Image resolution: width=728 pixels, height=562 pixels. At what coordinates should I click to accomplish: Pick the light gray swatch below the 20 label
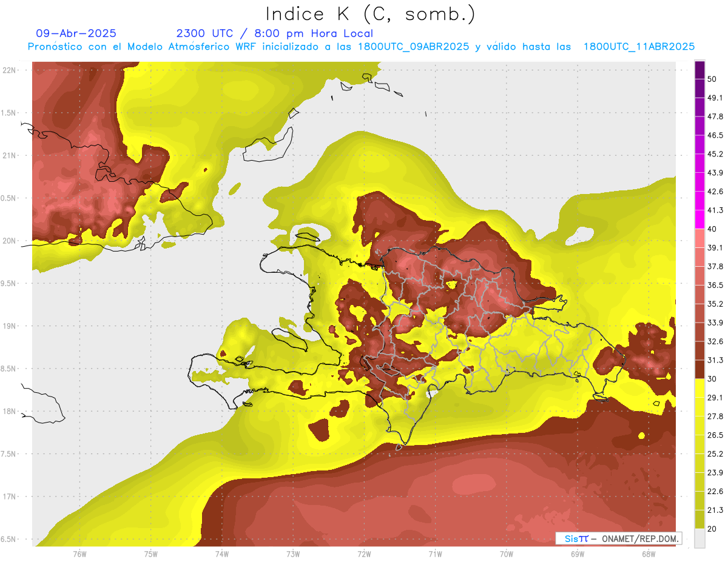click(699, 538)
